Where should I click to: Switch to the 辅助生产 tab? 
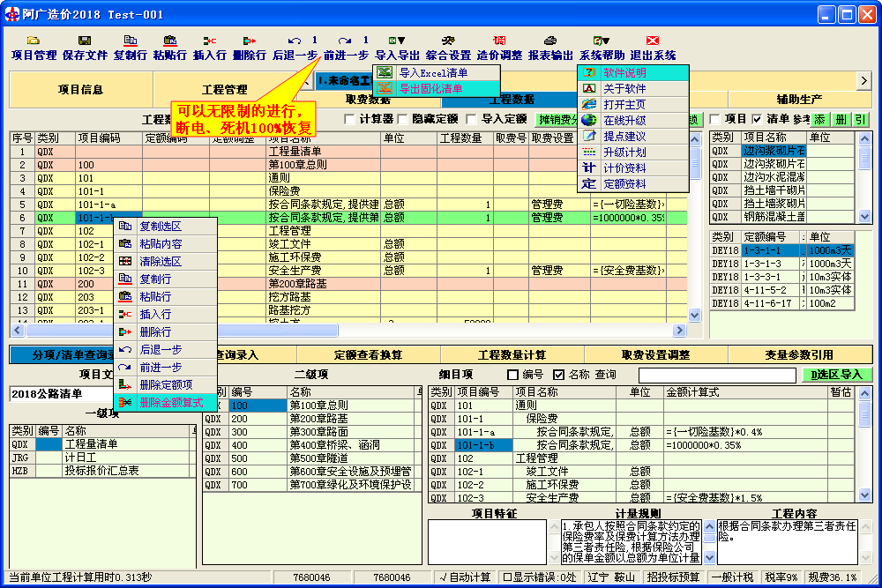click(x=799, y=100)
